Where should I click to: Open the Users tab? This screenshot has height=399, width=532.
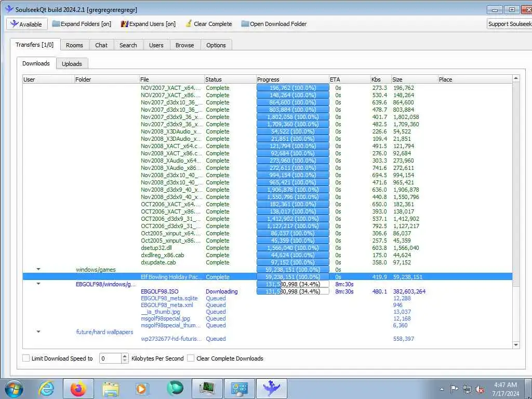(156, 45)
